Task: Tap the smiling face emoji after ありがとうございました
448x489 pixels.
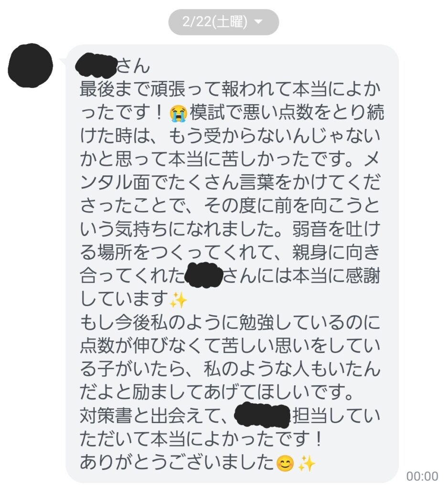Action: [x=285, y=463]
